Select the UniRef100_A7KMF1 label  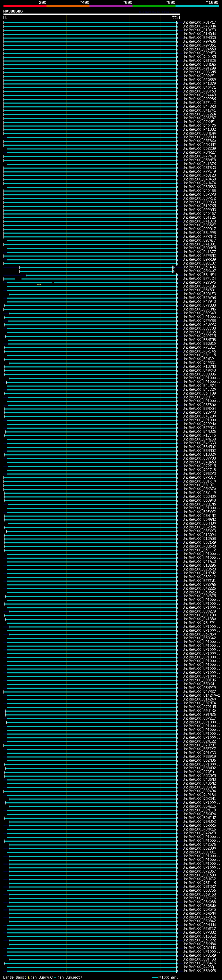[x=199, y=122]
